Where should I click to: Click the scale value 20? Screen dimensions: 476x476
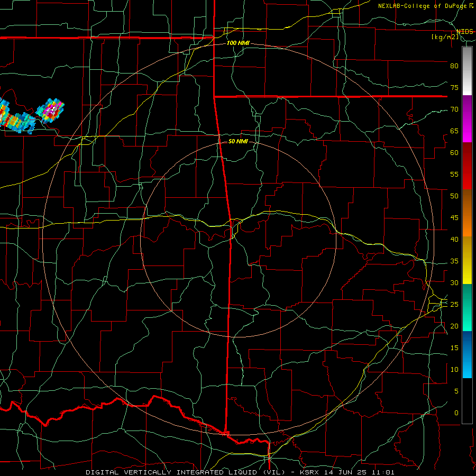coord(454,326)
